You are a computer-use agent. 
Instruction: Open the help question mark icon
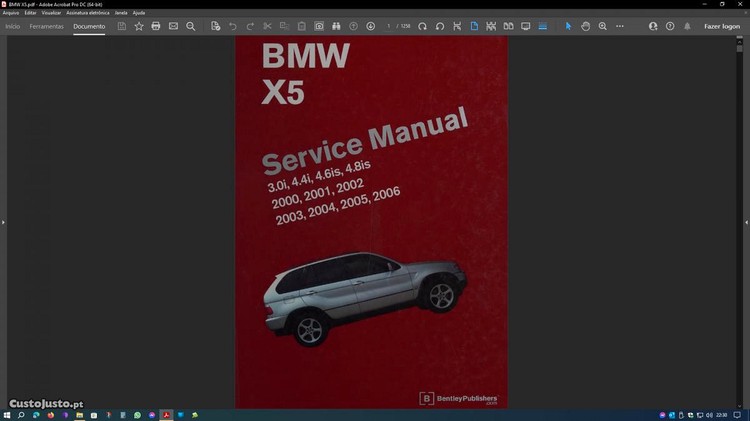click(670, 26)
